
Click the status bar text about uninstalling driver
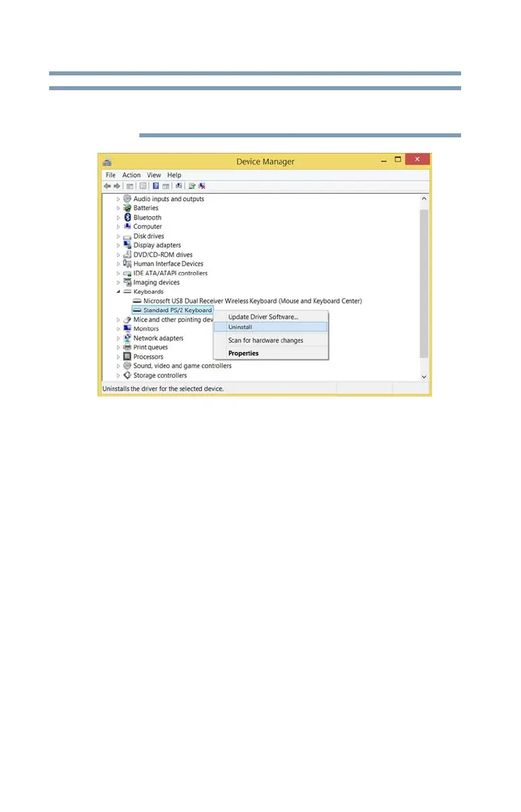click(163, 389)
